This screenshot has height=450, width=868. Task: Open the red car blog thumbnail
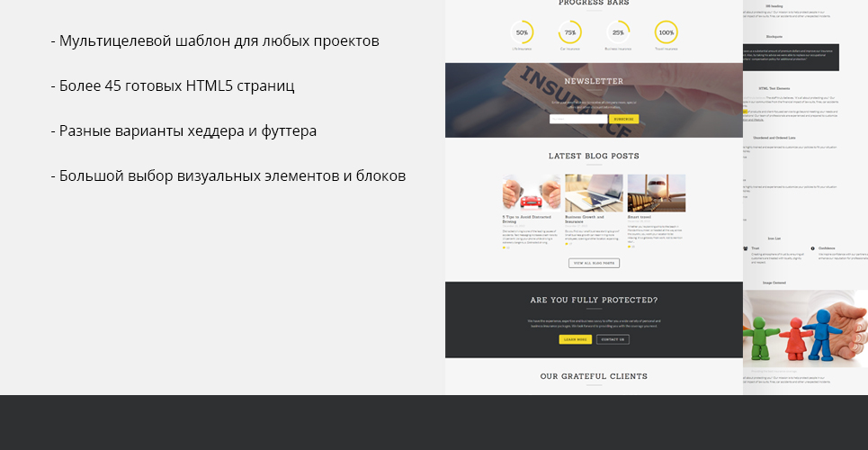click(x=532, y=193)
